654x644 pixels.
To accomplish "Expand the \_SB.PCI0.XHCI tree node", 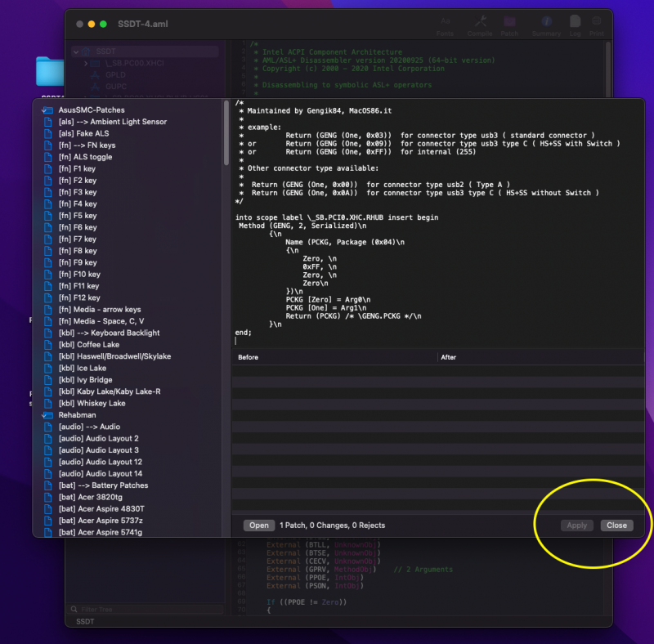I will (87, 63).
